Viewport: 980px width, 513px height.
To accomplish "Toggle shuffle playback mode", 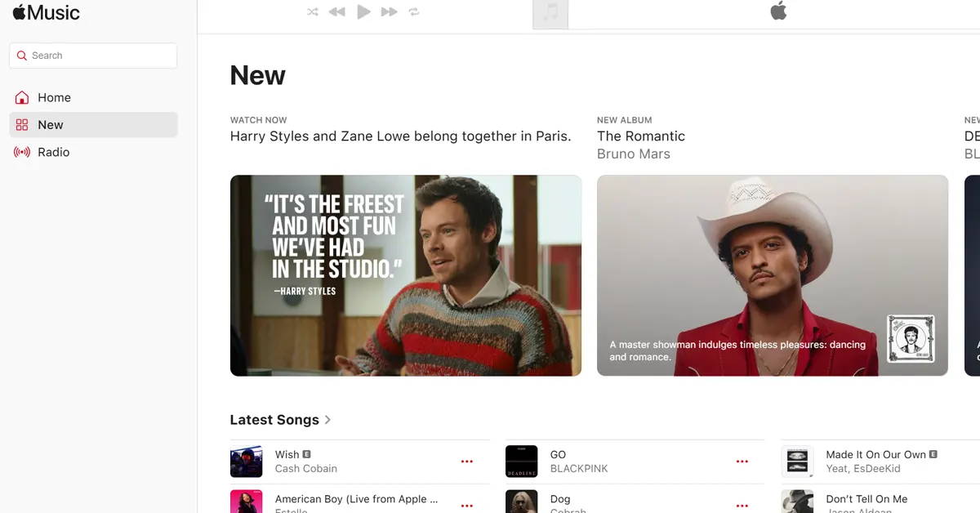I will point(312,12).
